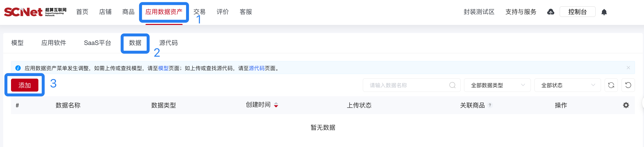This screenshot has width=644, height=147.
Task: Sort by 创建时间 using the sort arrows
Action: click(x=276, y=105)
